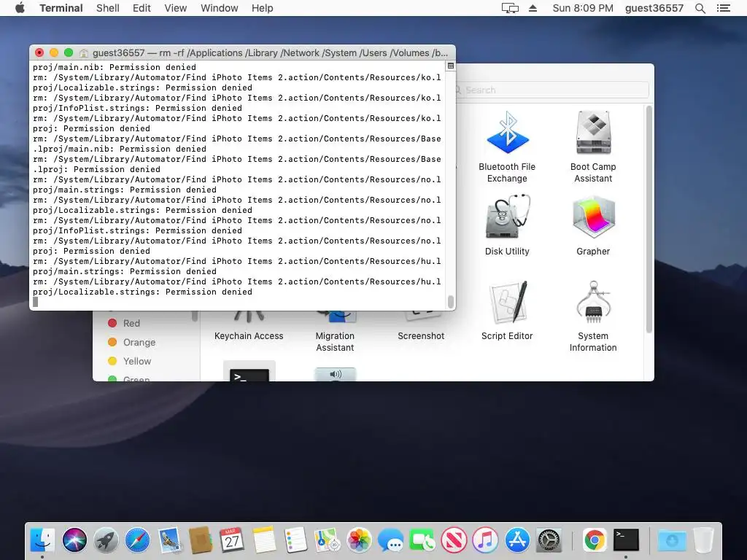Click the eject icon in menu bar

[x=533, y=8]
